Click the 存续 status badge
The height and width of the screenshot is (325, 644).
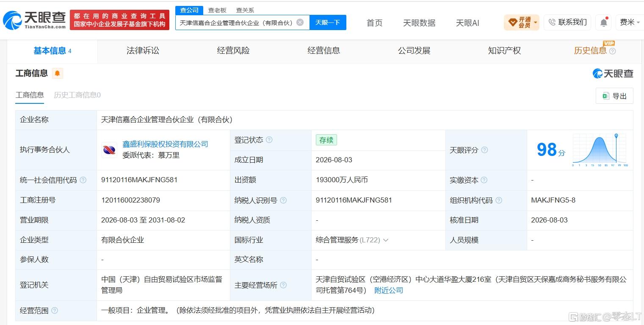pos(326,140)
